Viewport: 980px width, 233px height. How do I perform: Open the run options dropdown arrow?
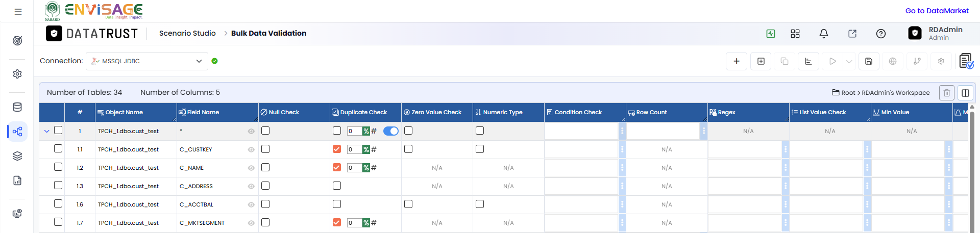coord(849,61)
